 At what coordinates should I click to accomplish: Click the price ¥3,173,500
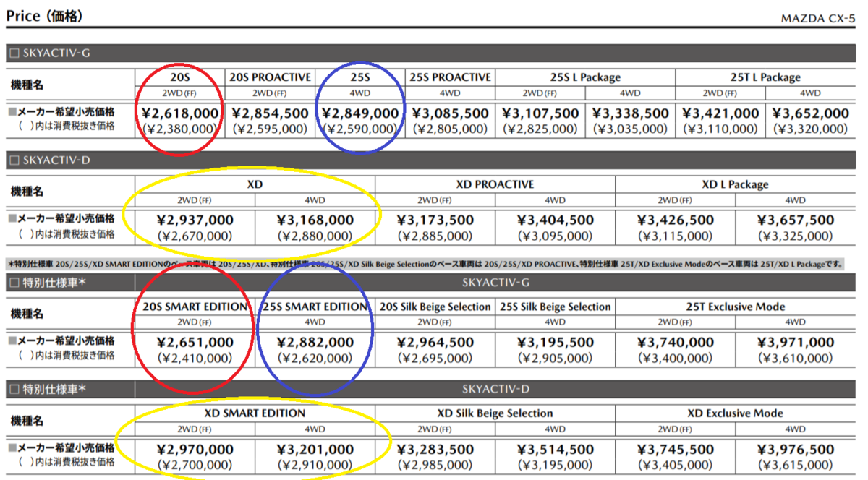[x=435, y=220]
